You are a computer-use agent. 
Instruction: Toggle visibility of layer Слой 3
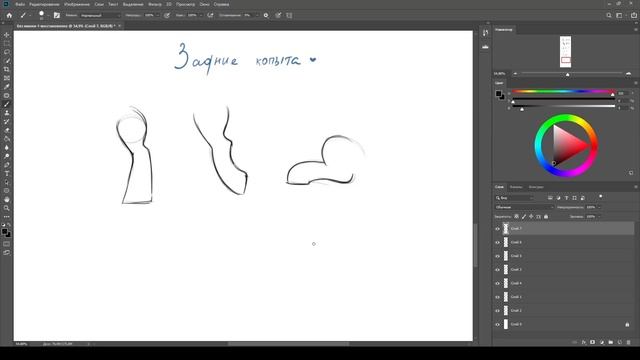coord(497,269)
